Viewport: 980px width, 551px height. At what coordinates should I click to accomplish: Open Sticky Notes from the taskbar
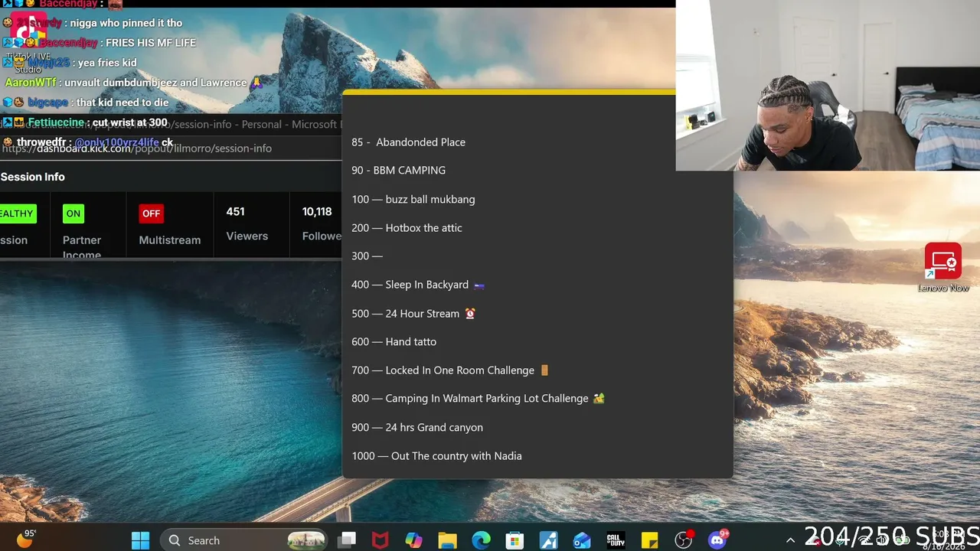(649, 540)
